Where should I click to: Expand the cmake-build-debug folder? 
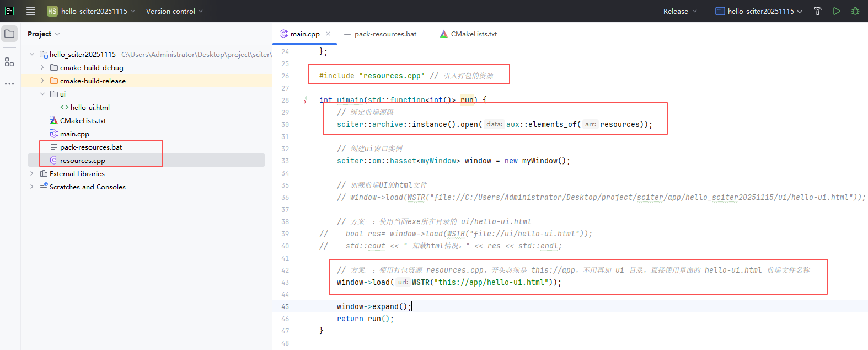pyautogui.click(x=42, y=67)
